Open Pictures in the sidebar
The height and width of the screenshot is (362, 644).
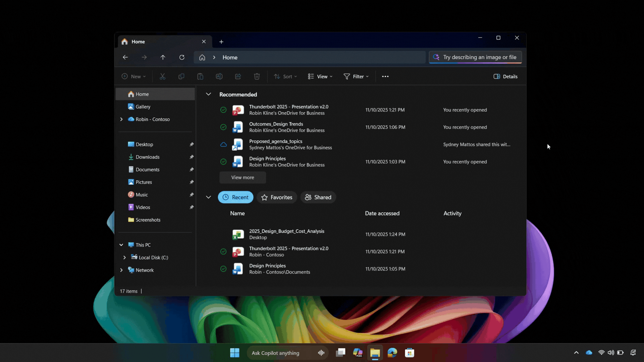click(155, 182)
